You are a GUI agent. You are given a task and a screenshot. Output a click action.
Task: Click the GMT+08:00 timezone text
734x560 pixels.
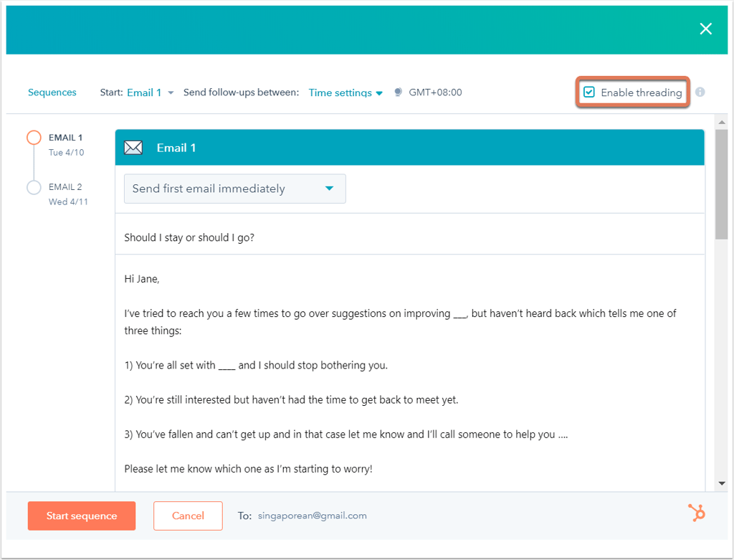[435, 92]
